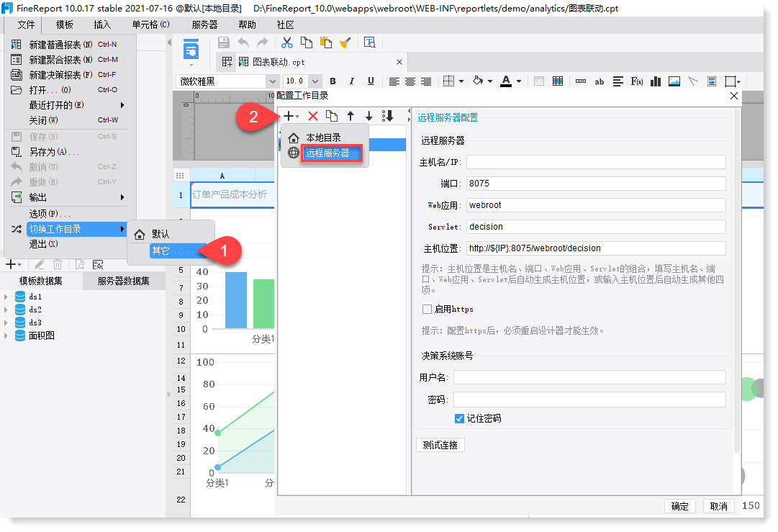Expand the ds1 dataset node

[x=6, y=297]
